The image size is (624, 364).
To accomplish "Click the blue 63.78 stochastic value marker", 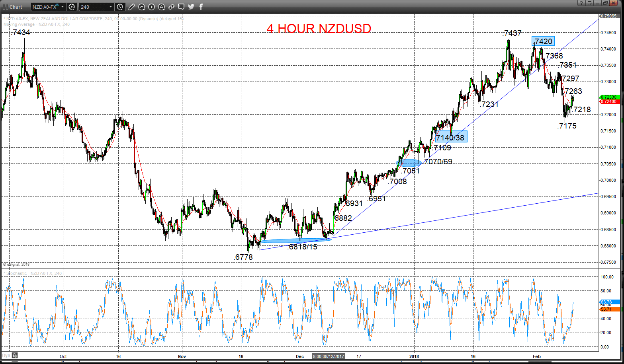I will pyautogui.click(x=610, y=302).
